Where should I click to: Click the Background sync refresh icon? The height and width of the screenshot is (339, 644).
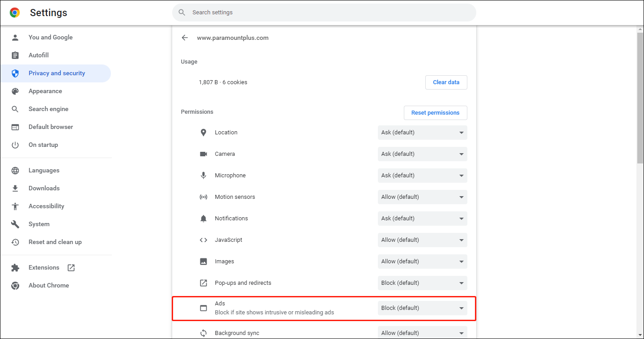(x=203, y=333)
